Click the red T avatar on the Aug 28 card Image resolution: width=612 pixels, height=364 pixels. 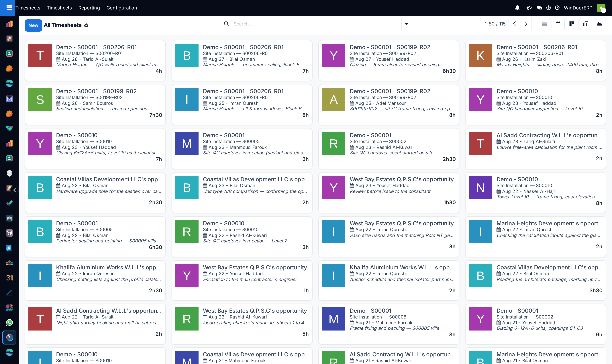(x=40, y=56)
